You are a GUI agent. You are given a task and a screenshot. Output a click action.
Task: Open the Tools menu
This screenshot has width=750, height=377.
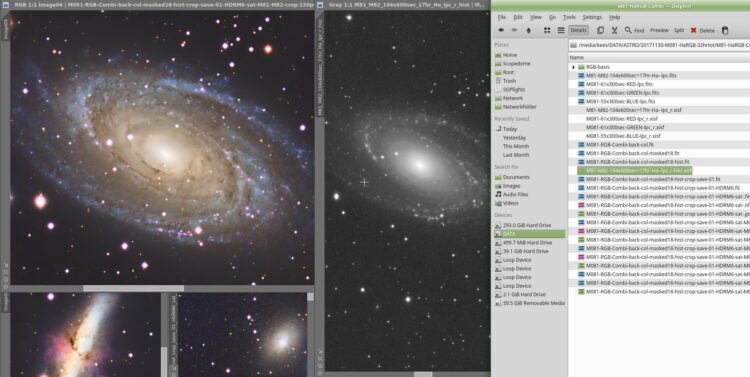click(x=569, y=17)
